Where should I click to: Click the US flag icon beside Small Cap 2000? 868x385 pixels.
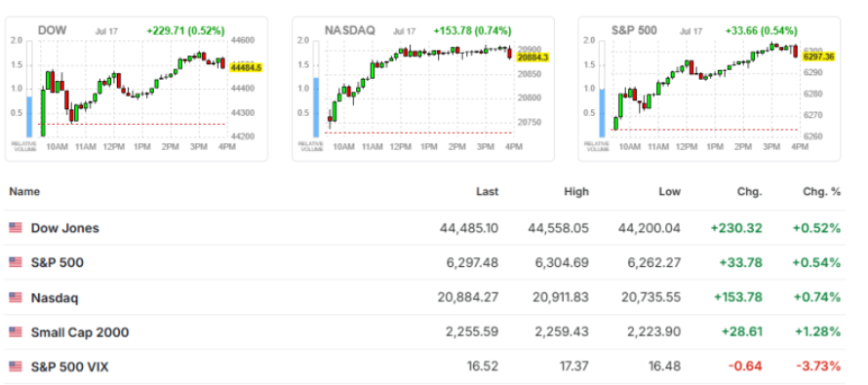[x=16, y=332]
